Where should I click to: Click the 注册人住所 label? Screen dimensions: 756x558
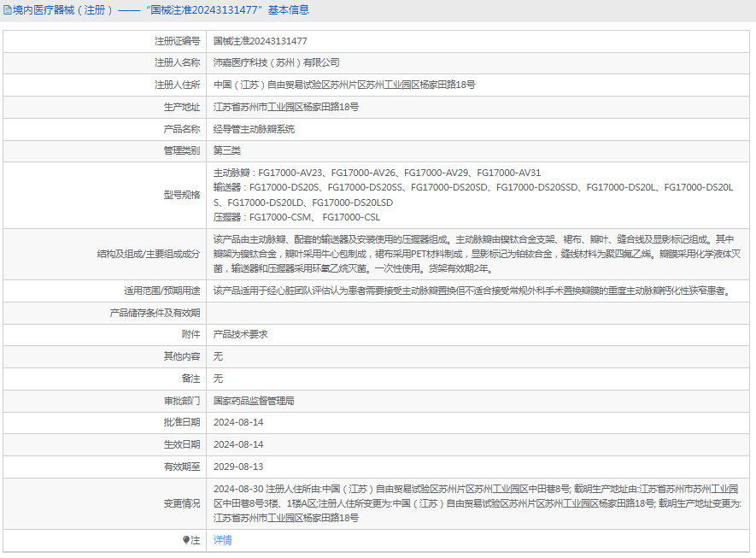click(177, 85)
